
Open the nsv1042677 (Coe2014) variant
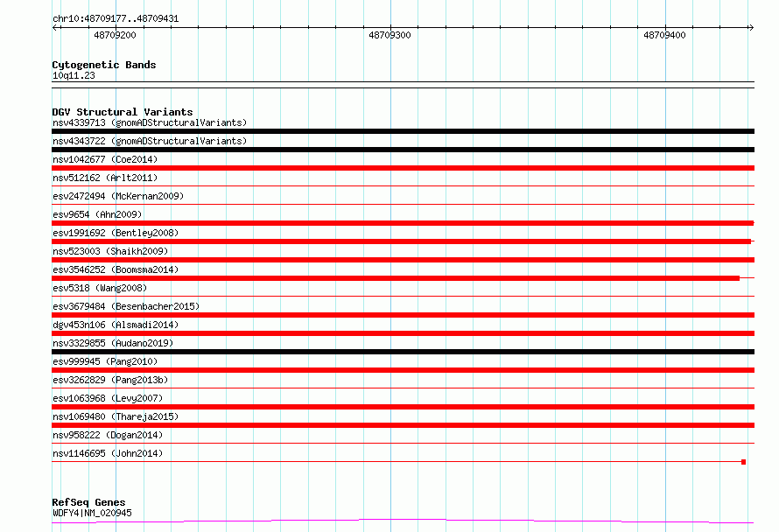coord(105,159)
